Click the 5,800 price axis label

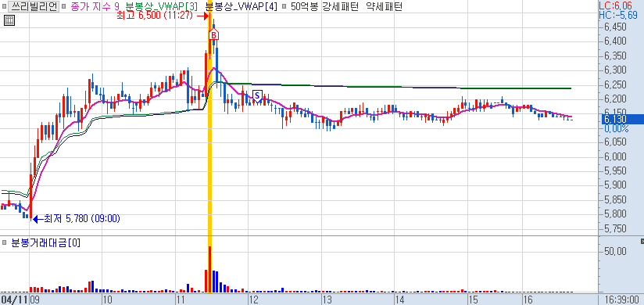coord(615,214)
